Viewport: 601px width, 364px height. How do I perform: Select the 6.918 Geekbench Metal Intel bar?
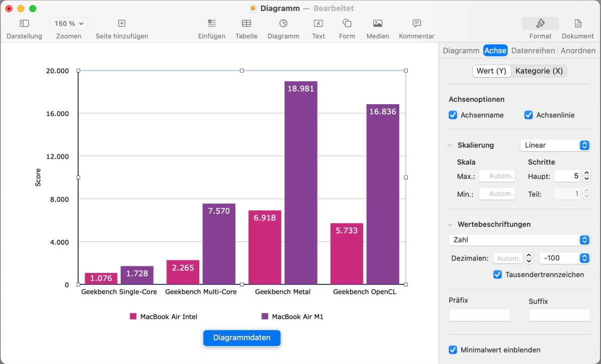click(x=265, y=247)
